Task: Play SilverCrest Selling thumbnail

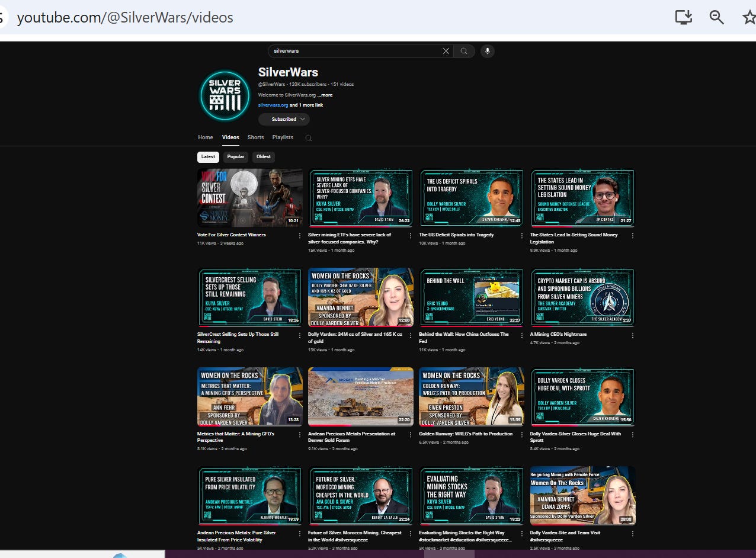Action: click(x=250, y=297)
